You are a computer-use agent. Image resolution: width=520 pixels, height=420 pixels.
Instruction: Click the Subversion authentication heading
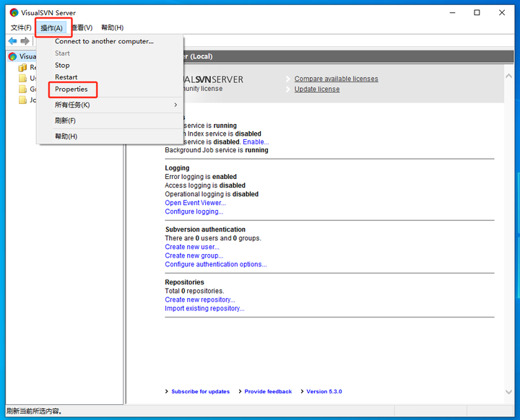(205, 229)
